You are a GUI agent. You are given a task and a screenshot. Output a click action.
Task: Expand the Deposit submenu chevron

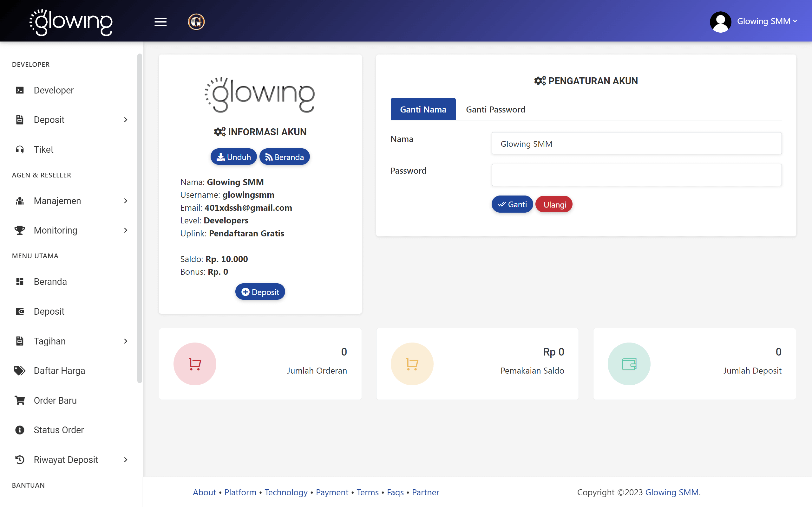(126, 120)
